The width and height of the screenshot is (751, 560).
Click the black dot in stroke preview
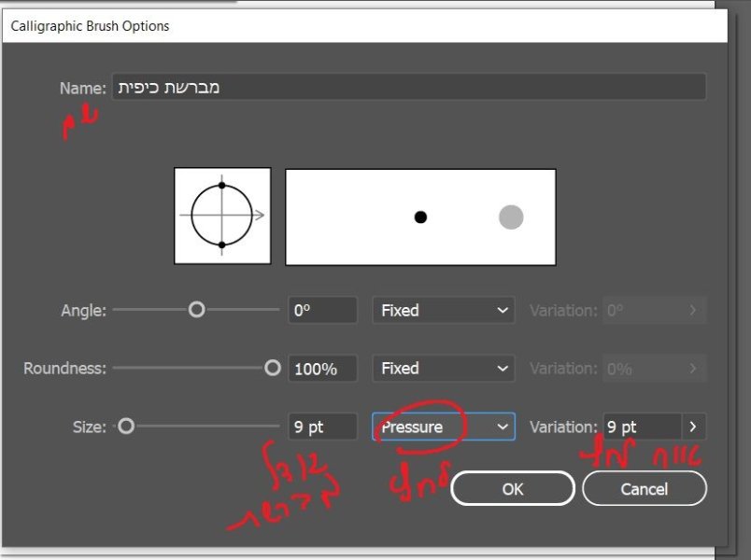[x=420, y=217]
